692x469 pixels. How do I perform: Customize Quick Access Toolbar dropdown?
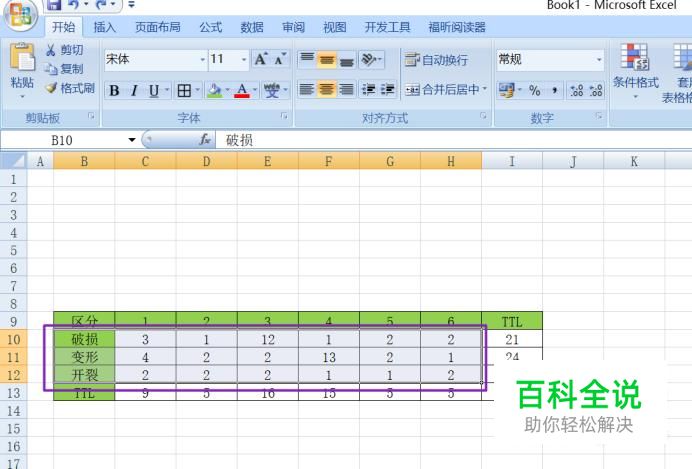[131, 5]
